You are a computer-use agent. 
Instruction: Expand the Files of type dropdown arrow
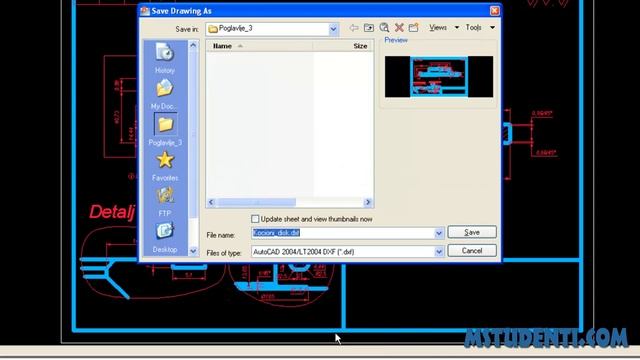click(438, 252)
